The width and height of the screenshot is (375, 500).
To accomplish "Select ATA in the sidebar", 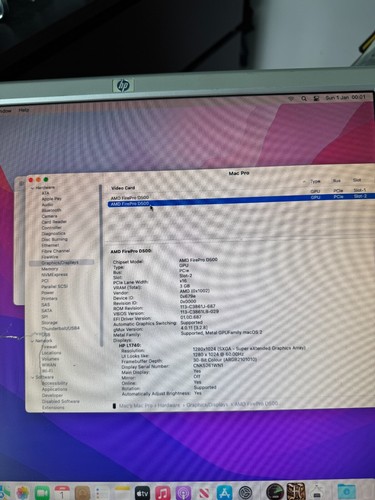I will [x=45, y=193].
